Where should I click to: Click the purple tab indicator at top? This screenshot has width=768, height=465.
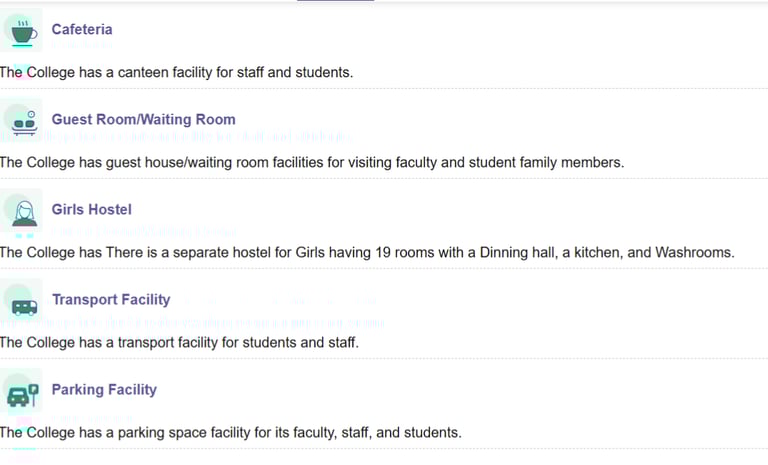(x=335, y=1)
